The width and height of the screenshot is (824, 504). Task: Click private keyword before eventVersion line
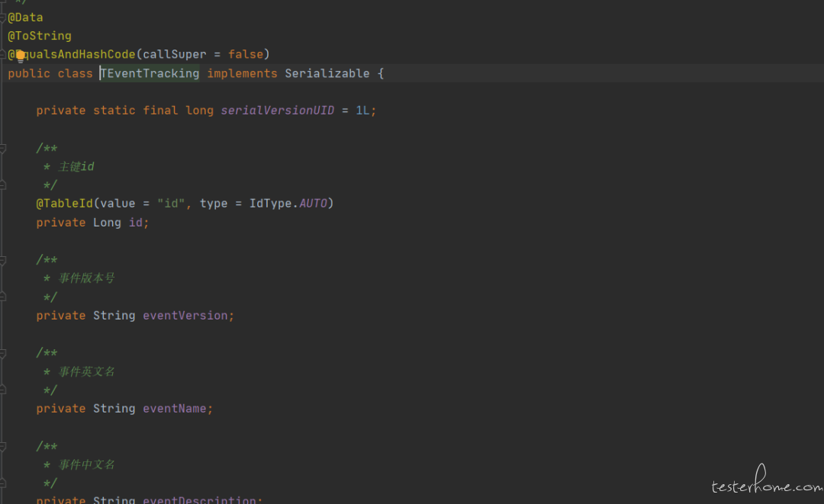pos(60,316)
